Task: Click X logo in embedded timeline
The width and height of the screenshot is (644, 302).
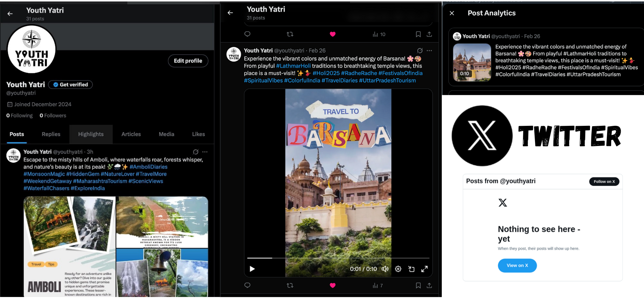Action: click(502, 203)
